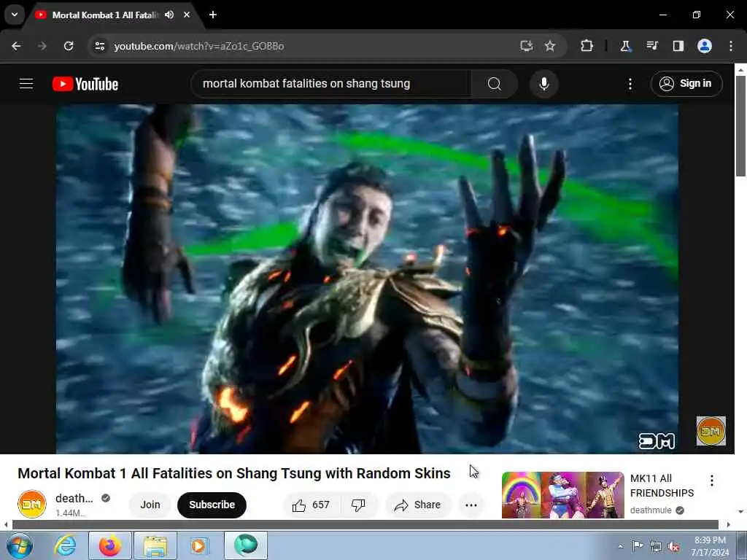This screenshot has width=747, height=560.
Task: Open the Extensions puzzle icon
Action: pos(587,46)
